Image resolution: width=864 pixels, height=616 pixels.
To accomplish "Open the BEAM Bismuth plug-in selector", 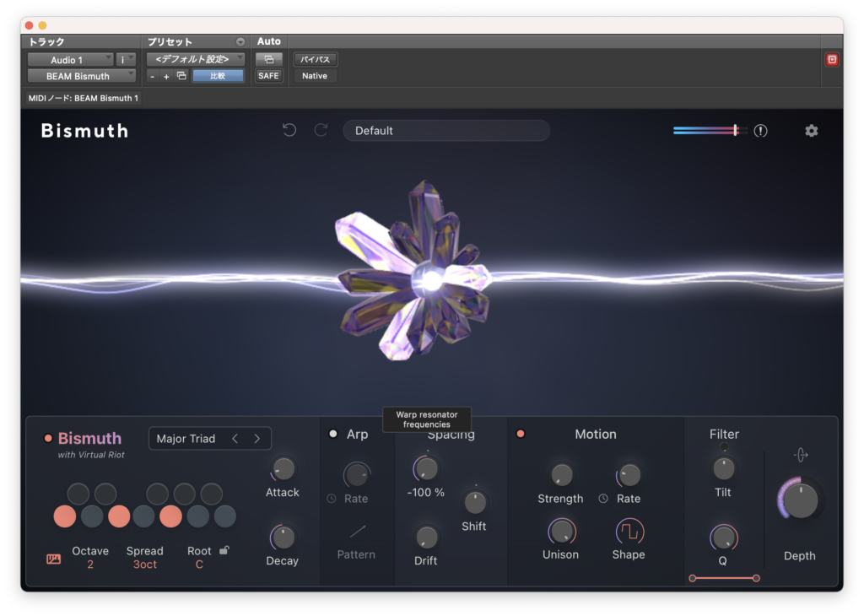I will (82, 76).
